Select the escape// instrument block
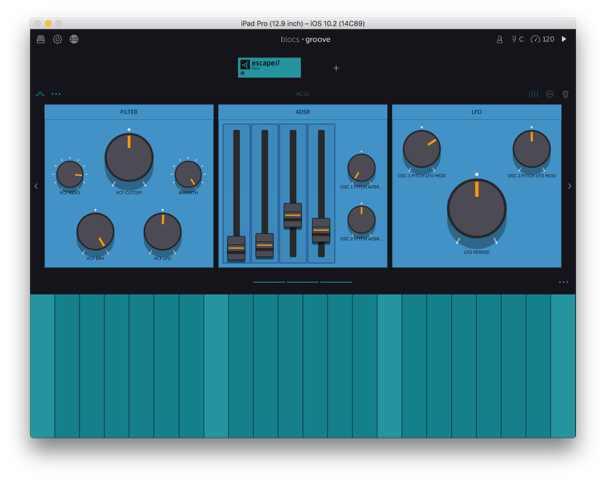Image resolution: width=606 pixels, height=481 pixels. pos(269,67)
